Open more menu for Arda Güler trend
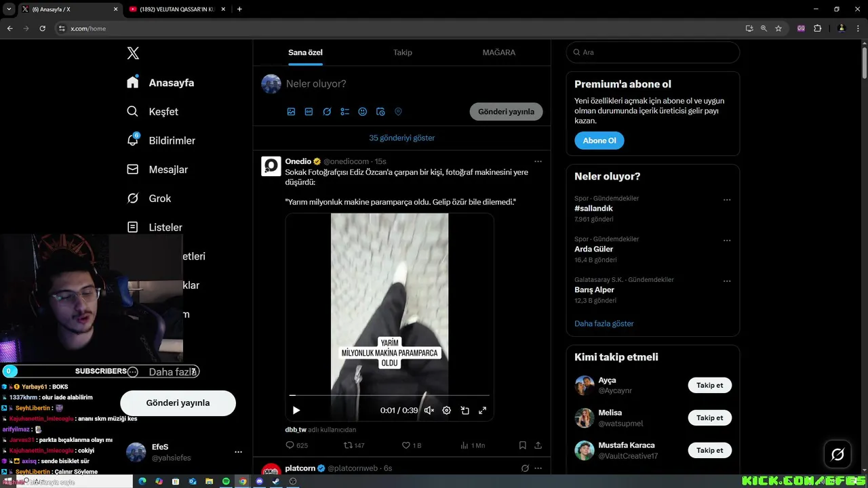Image resolution: width=868 pixels, height=488 pixels. click(x=727, y=241)
